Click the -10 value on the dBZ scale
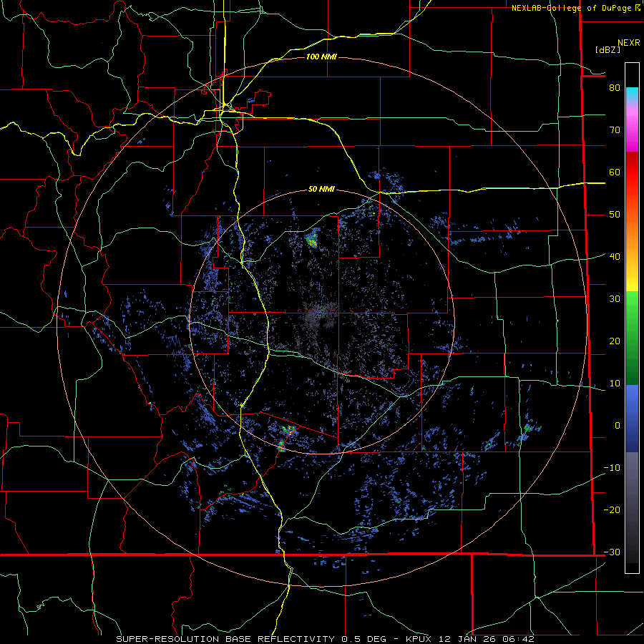The image size is (644, 644). pyautogui.click(x=612, y=467)
